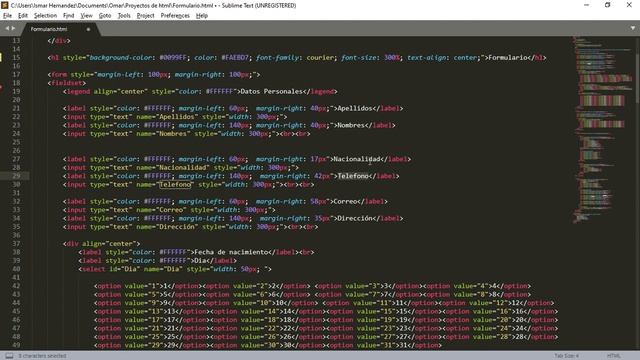Image resolution: width=640 pixels, height=360 pixels.
Task: Click the highlighted 'Telefono' label text on line 29
Action: click(x=353, y=176)
